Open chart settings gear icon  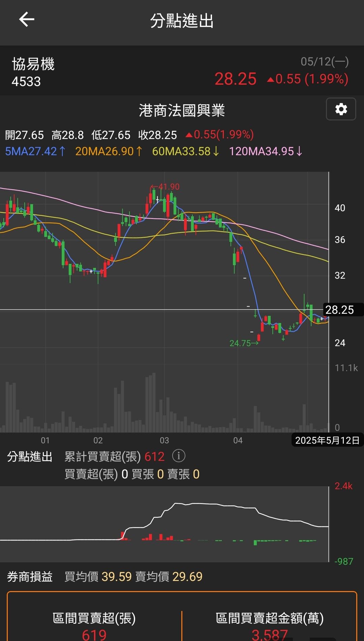coord(341,109)
